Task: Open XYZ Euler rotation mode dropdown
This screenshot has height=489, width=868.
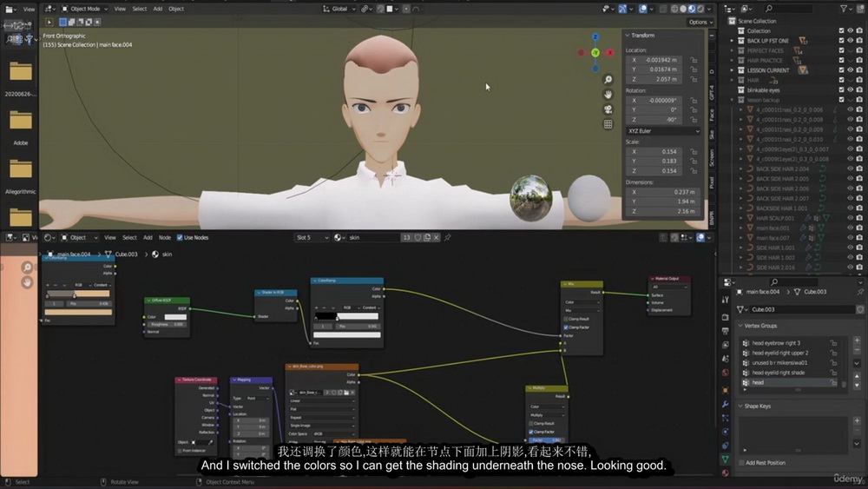Action: point(663,131)
